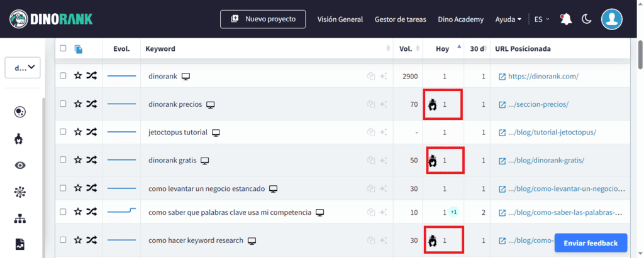644x258 pixels.
Task: Click the +1 badge in Hoy column
Action: [x=453, y=212]
